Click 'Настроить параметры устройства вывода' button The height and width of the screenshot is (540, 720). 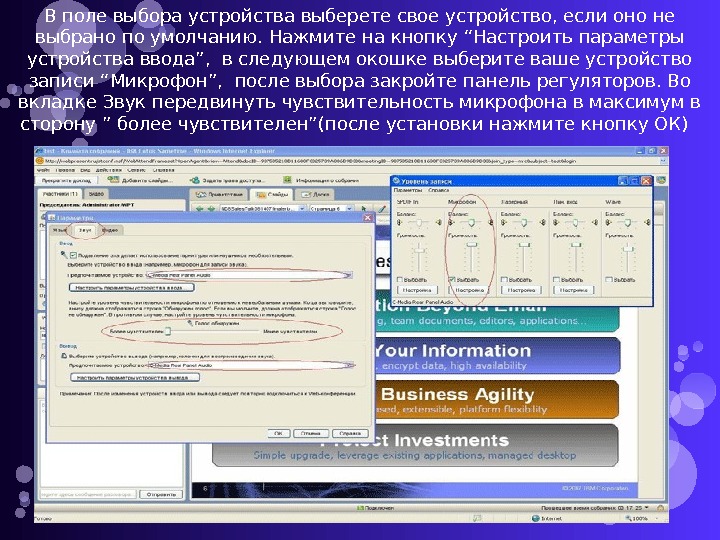(x=135, y=377)
